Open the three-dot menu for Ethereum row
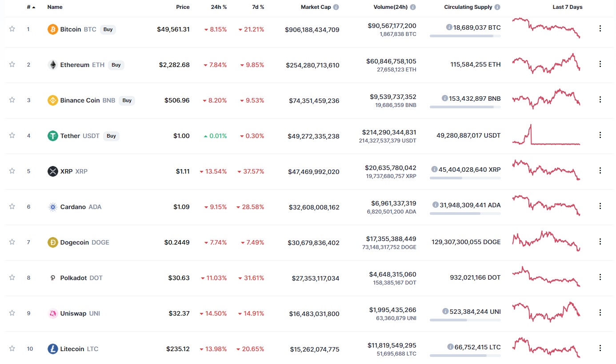The image size is (616, 364). pos(600,64)
